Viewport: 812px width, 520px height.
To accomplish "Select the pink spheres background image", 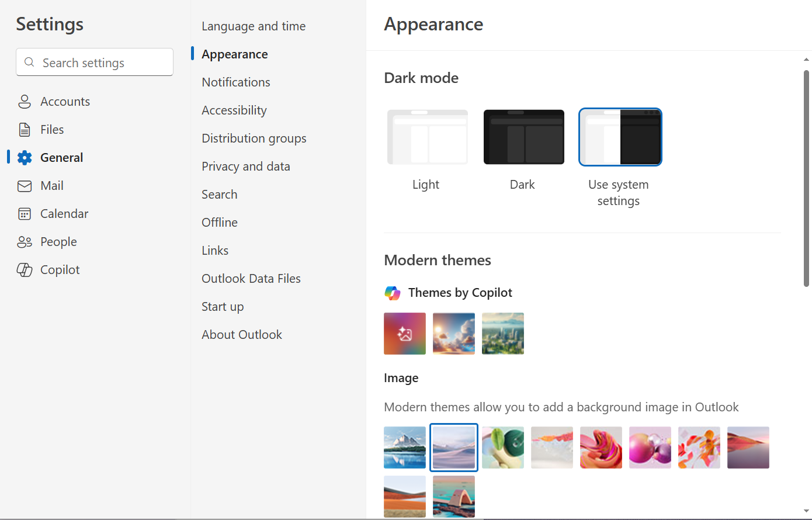I will (650, 448).
